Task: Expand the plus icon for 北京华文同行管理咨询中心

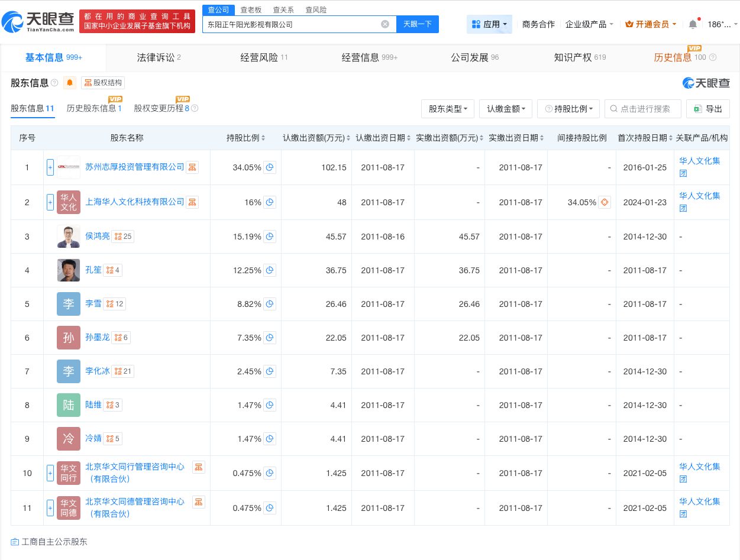Action: pyautogui.click(x=50, y=473)
